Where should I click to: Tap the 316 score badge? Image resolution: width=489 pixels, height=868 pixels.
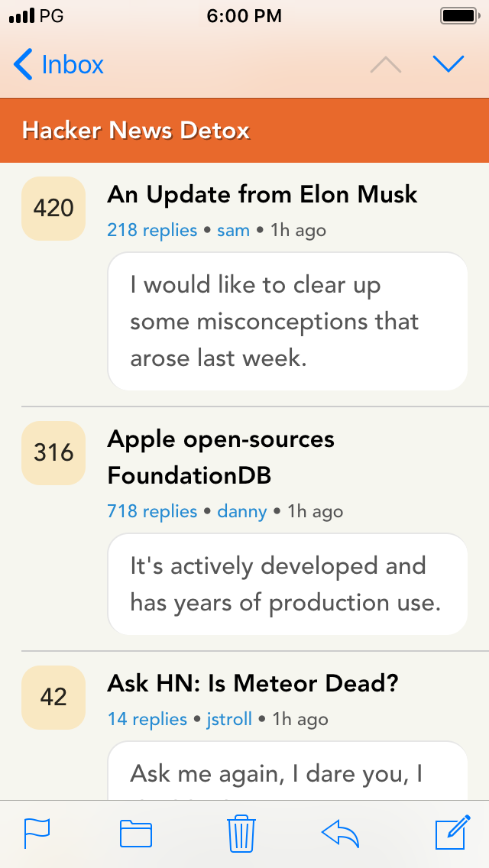tap(53, 453)
